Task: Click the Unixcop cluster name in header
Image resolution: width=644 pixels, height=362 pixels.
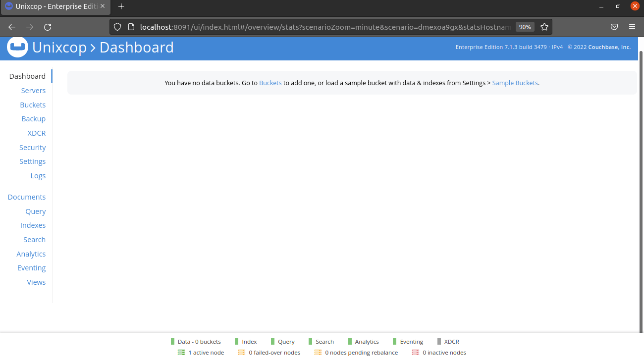Action: coord(59,48)
